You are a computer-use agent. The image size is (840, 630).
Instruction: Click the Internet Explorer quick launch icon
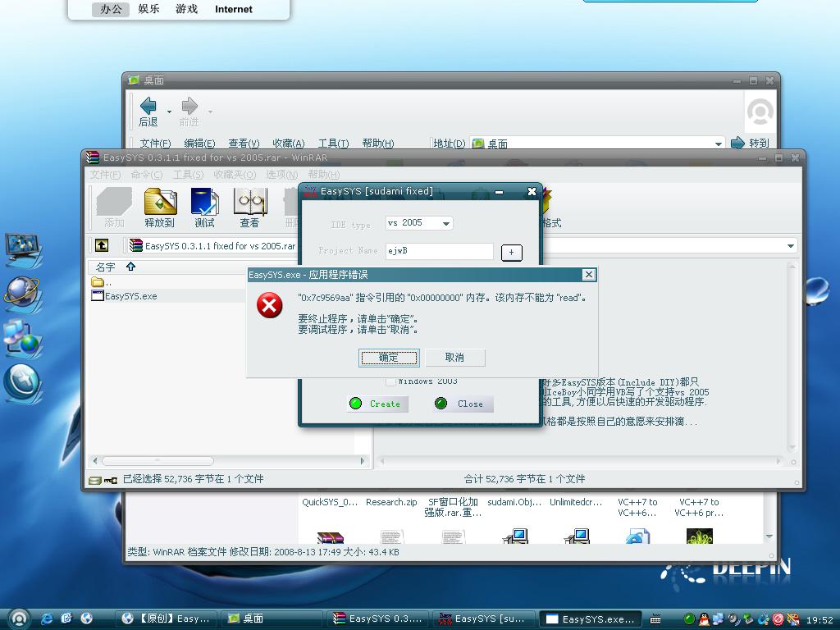point(47,619)
